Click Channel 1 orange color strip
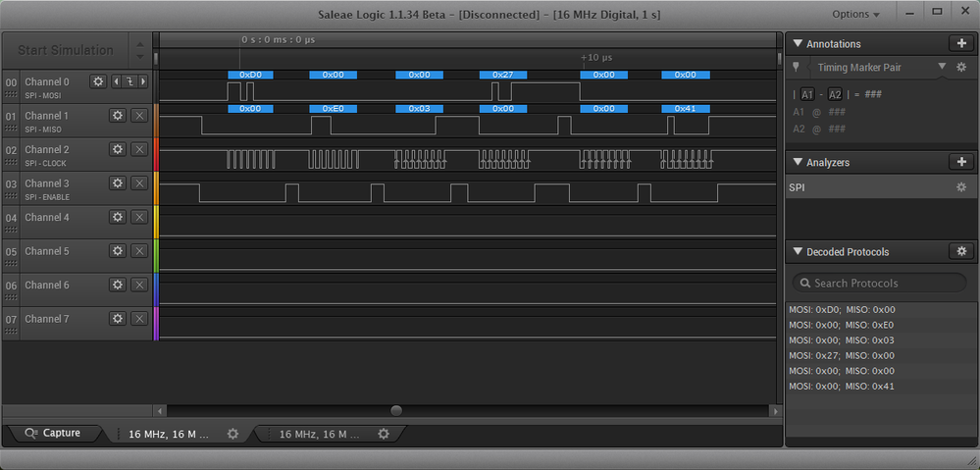Viewport: 980px width, 470px height. click(x=156, y=120)
